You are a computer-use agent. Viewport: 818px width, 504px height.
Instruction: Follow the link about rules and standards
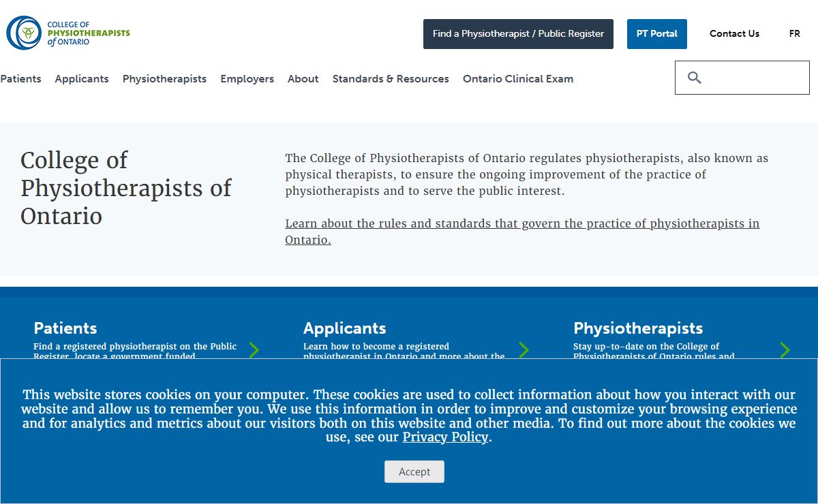coord(522,232)
